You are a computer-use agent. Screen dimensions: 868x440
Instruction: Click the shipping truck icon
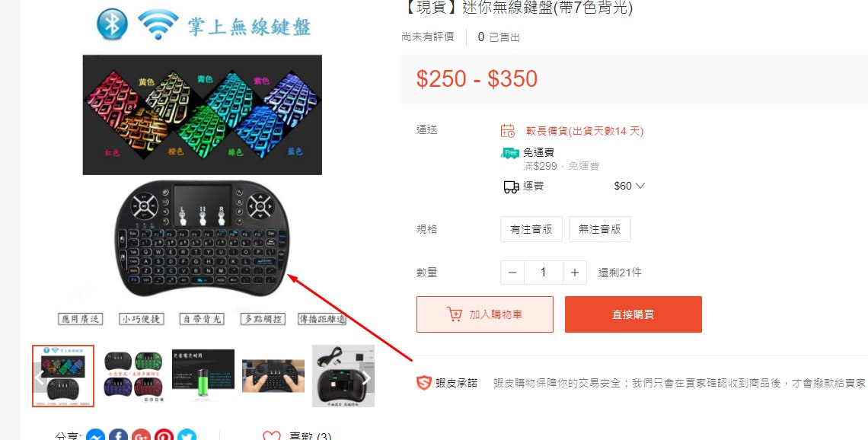point(511,187)
